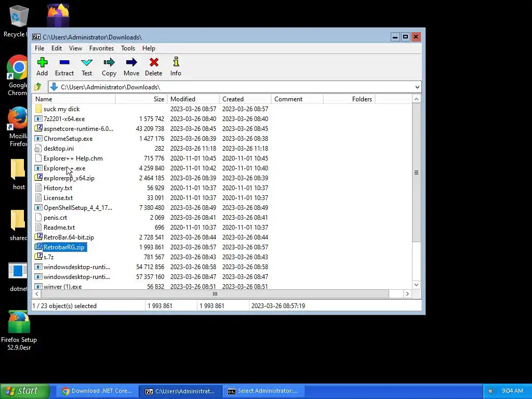The height and width of the screenshot is (399, 532).
Task: Sort files by Created column header
Action: [245, 99]
